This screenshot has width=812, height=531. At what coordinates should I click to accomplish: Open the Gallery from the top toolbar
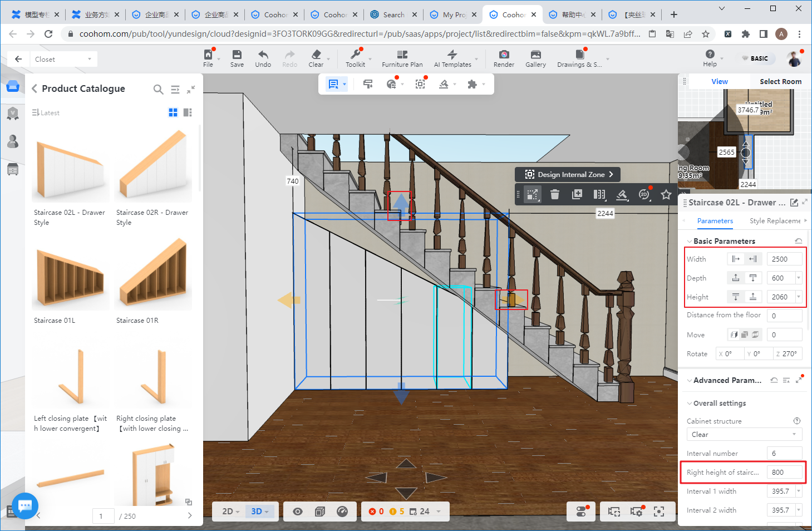535,55
